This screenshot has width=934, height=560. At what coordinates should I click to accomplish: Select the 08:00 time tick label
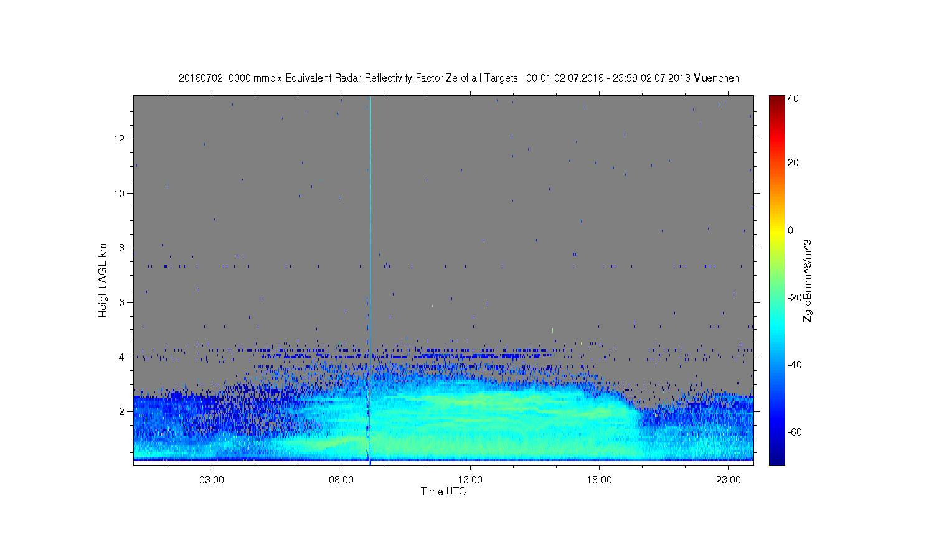click(341, 480)
